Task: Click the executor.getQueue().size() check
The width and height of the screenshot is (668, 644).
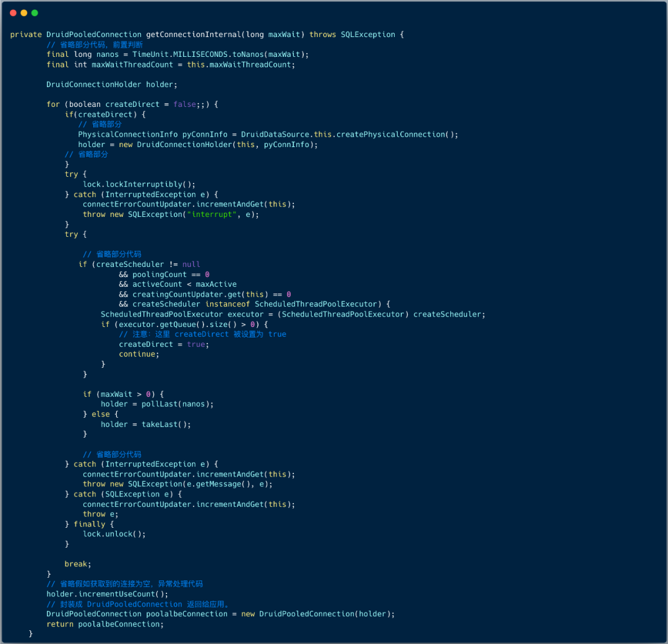Action: tap(184, 324)
